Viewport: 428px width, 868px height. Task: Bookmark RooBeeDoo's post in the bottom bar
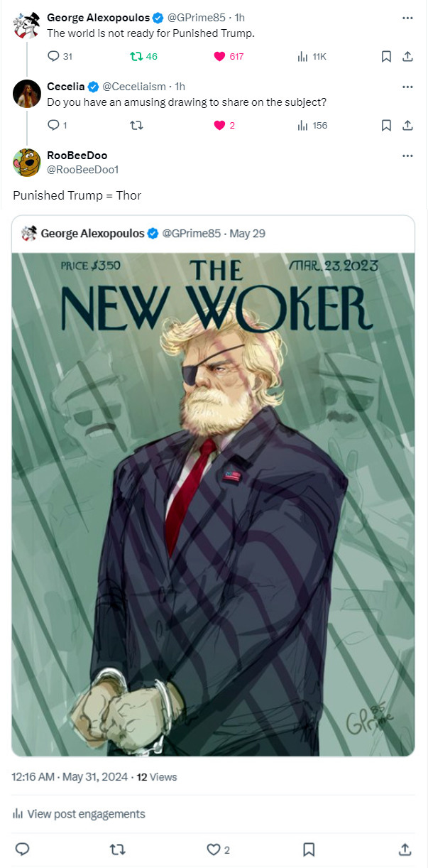309,849
